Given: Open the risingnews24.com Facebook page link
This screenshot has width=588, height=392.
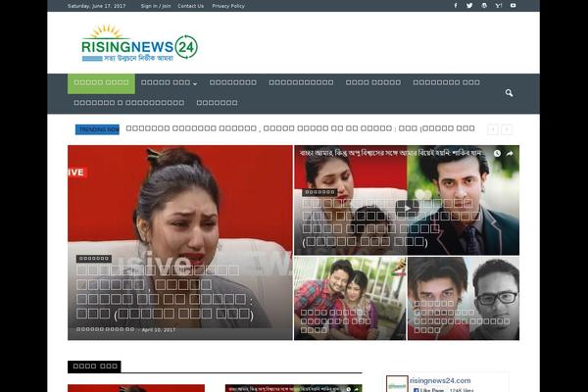Looking at the screenshot, I should pos(440,380).
